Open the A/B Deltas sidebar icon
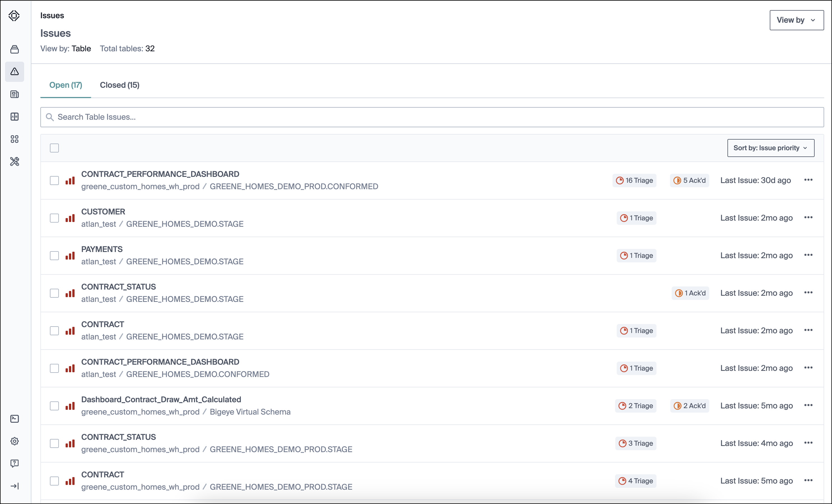The width and height of the screenshot is (832, 504). [14, 116]
